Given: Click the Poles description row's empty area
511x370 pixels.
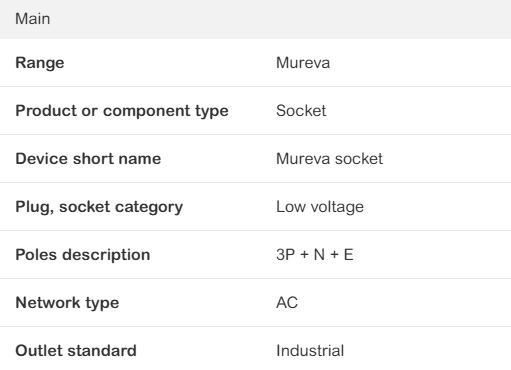Looking at the screenshot, I should point(432,255).
